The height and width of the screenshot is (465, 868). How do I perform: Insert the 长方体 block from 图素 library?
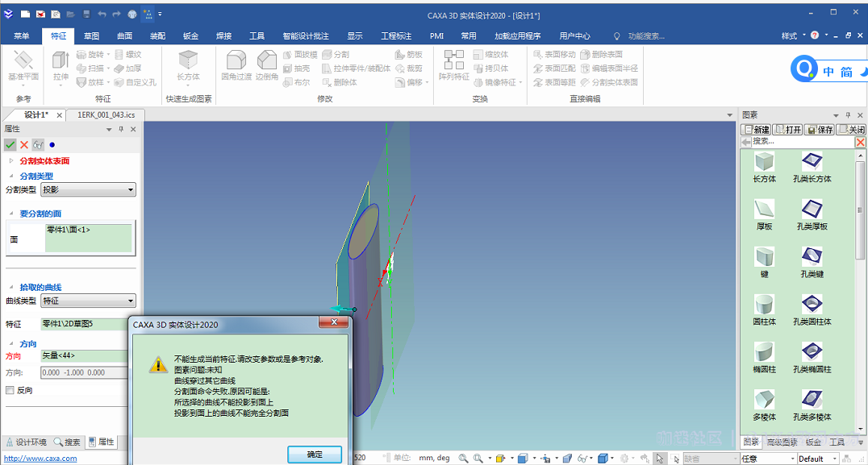[x=765, y=168]
